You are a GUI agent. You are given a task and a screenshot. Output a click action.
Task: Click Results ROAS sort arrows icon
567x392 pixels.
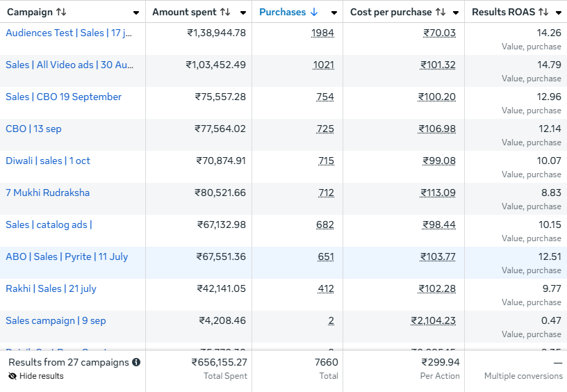point(543,13)
